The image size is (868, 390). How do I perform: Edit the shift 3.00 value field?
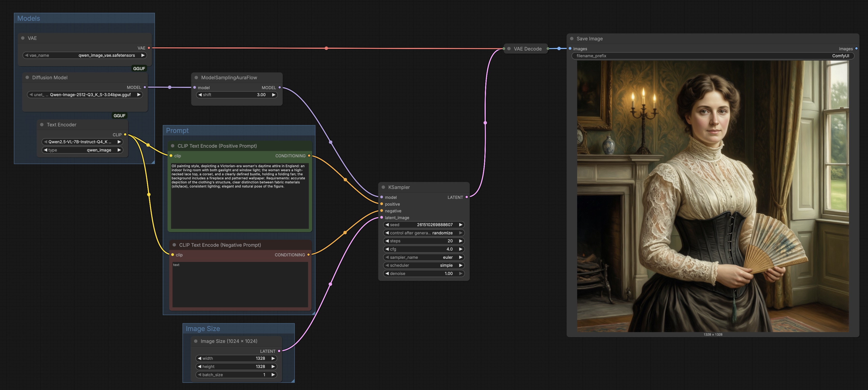point(237,94)
